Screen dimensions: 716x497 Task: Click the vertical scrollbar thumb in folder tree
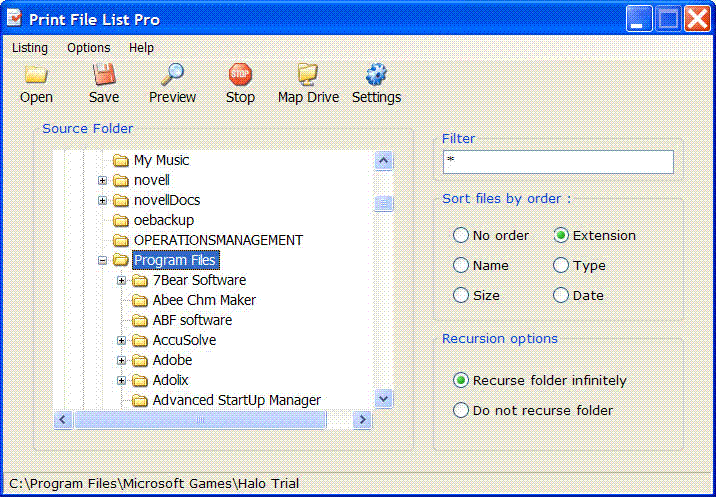tap(384, 204)
